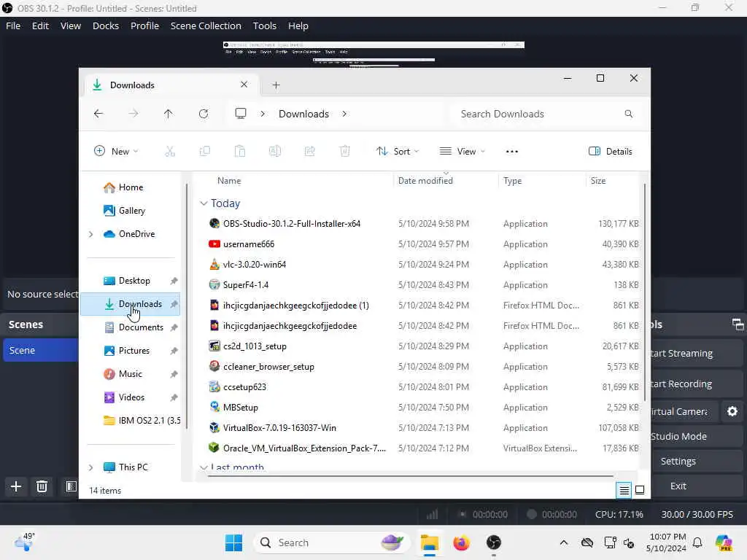The width and height of the screenshot is (747, 560).
Task: Click the Up directory arrow
Action: 169,114
